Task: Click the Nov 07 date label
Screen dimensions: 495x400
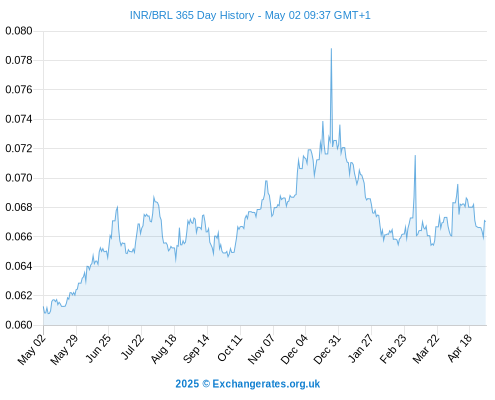Action: (261, 349)
